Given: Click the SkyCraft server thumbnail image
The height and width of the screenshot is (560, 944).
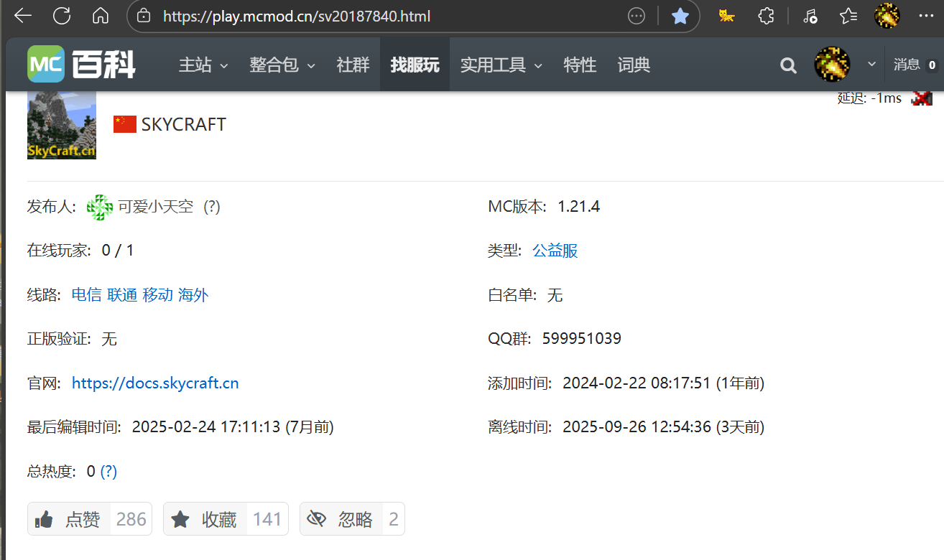Looking at the screenshot, I should click(x=62, y=125).
